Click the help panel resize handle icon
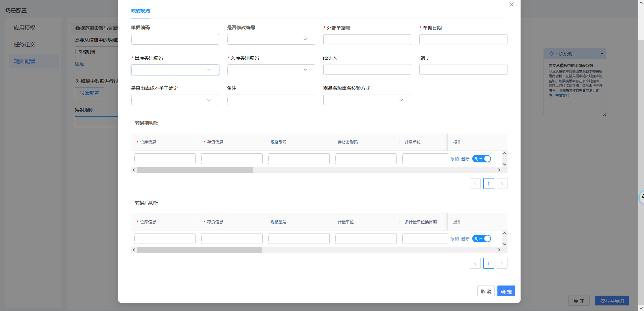644x311 pixels. (x=604, y=115)
